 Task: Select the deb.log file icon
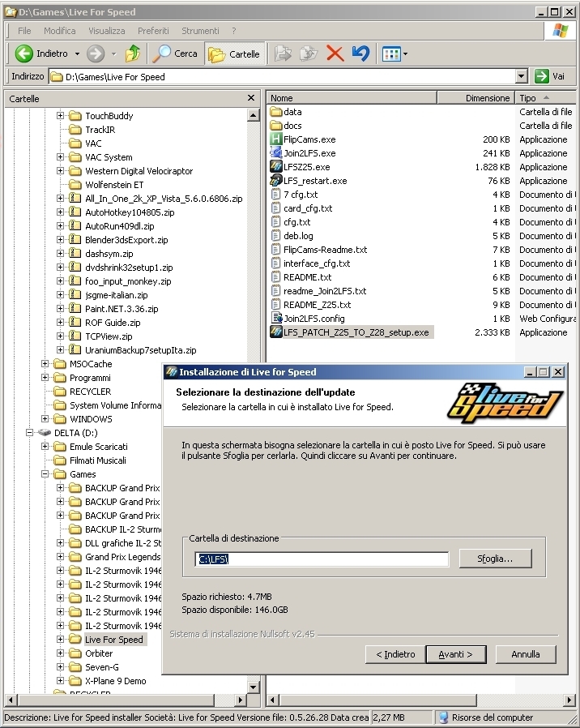(276, 235)
